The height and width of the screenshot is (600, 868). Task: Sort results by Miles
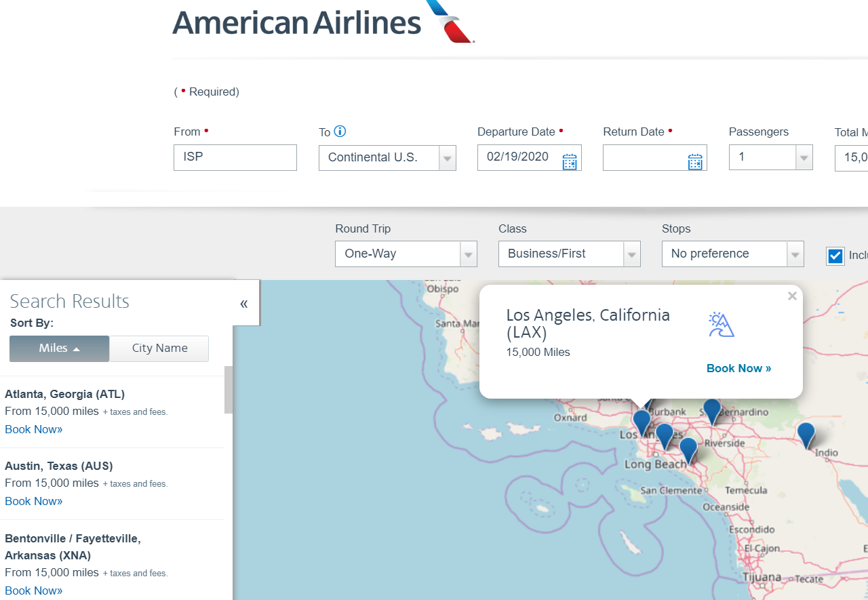pos(59,348)
